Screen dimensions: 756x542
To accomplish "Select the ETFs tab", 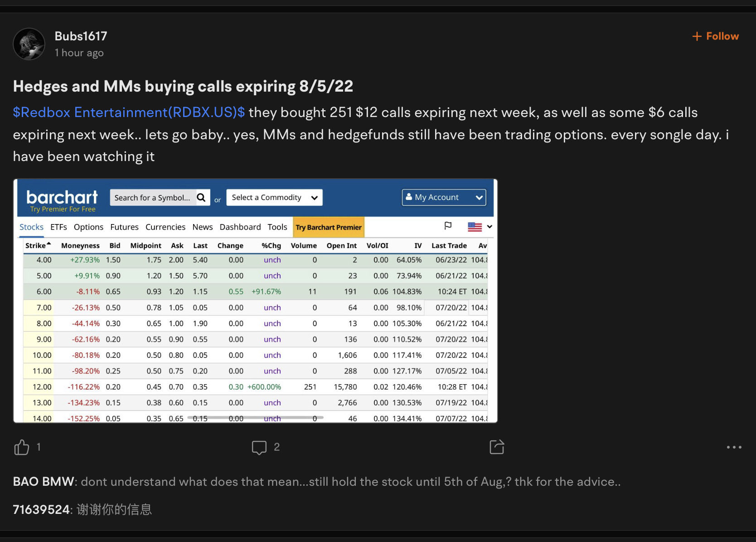I will (58, 227).
